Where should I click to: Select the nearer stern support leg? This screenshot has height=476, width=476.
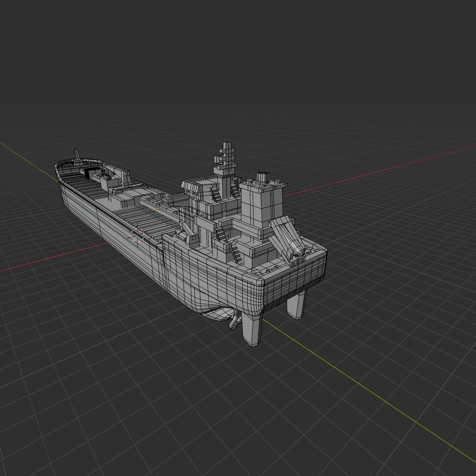[x=252, y=329]
